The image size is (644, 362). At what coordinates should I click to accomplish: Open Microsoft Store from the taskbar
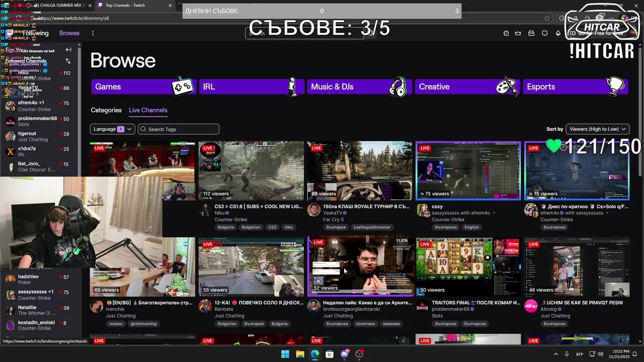[x=330, y=354]
